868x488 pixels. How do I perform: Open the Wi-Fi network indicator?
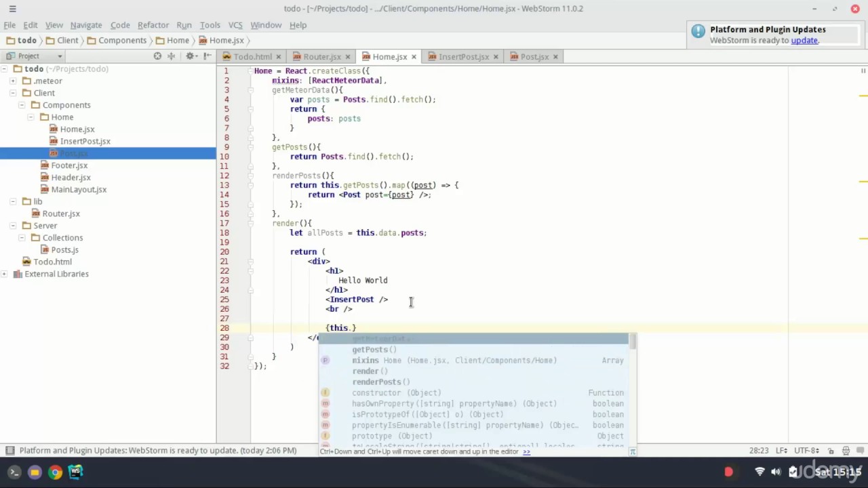pos(759,472)
